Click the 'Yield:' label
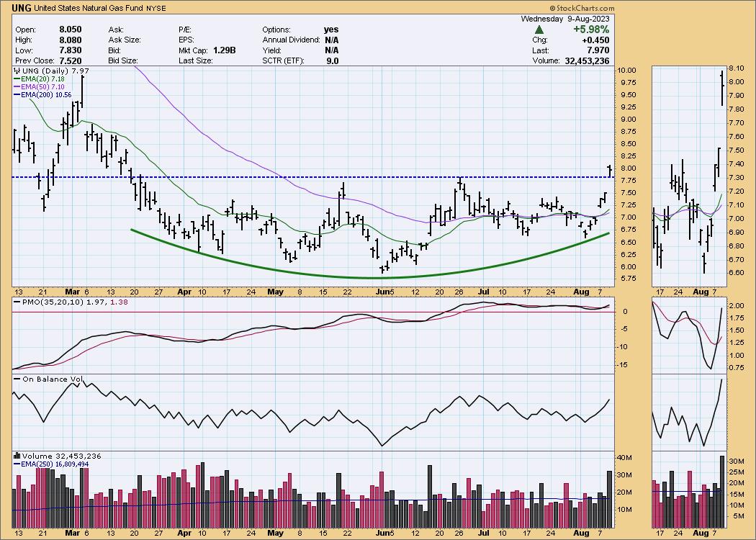 [x=273, y=50]
